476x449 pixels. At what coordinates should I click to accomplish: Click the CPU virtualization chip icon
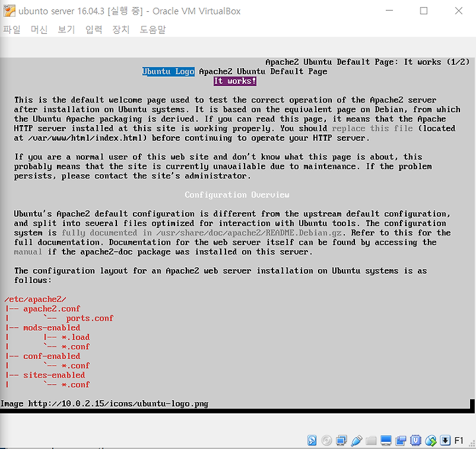[416, 440]
